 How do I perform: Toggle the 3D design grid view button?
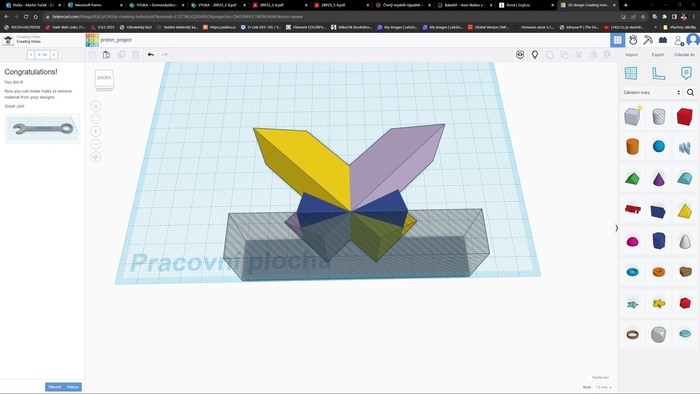[x=617, y=40]
